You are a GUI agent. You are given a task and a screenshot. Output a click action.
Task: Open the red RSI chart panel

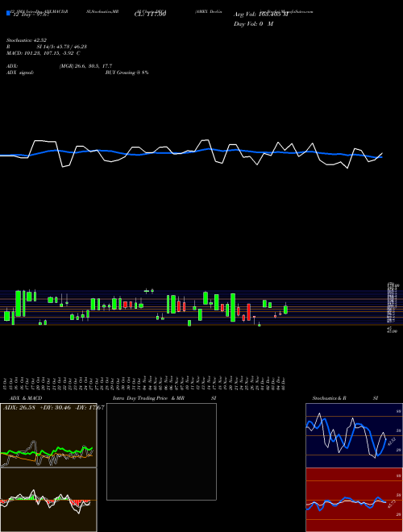(354, 500)
